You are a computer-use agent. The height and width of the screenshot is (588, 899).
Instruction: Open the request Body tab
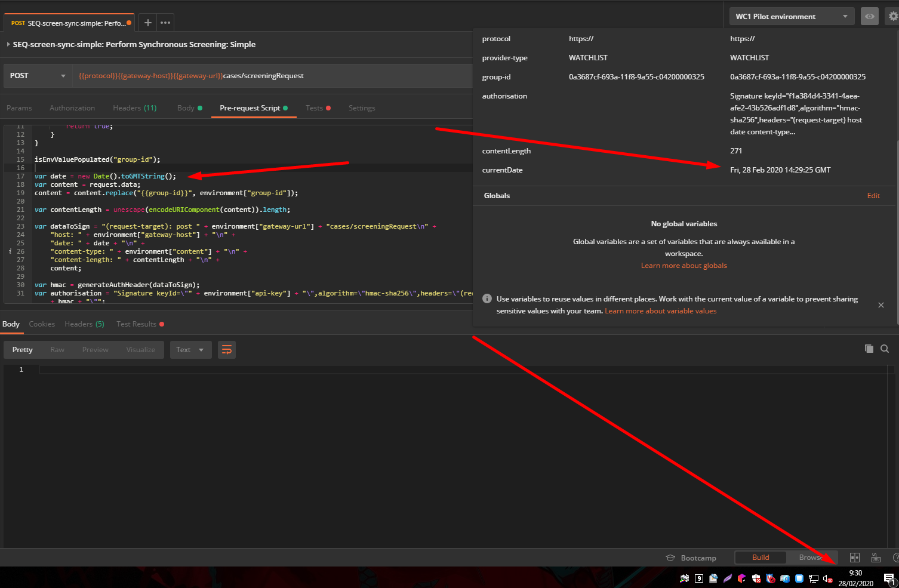point(189,108)
